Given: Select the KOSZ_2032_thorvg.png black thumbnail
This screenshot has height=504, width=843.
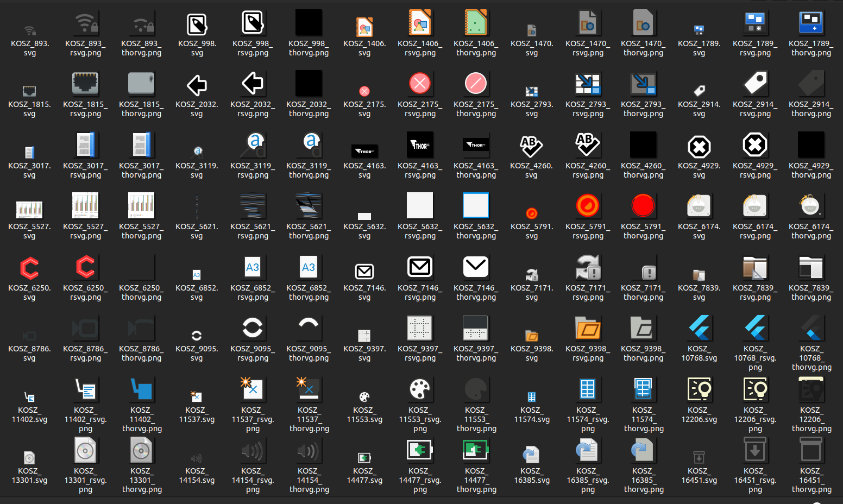Looking at the screenshot, I should [309, 84].
